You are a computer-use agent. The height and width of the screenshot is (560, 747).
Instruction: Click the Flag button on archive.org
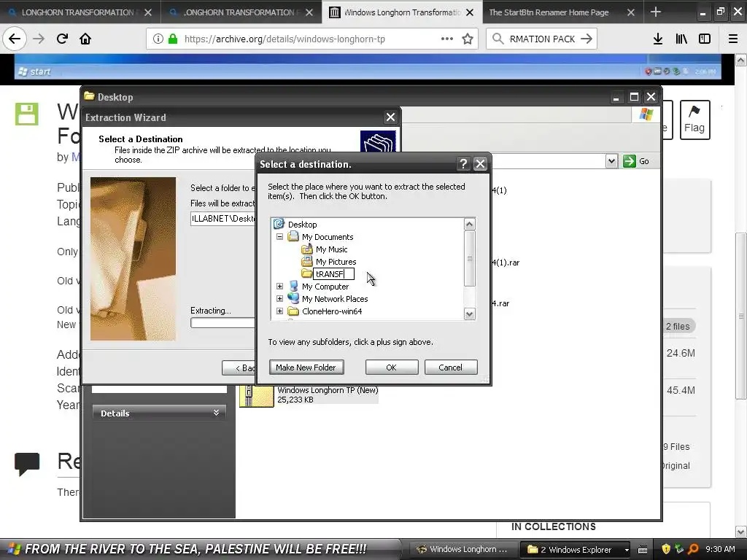[x=694, y=120]
